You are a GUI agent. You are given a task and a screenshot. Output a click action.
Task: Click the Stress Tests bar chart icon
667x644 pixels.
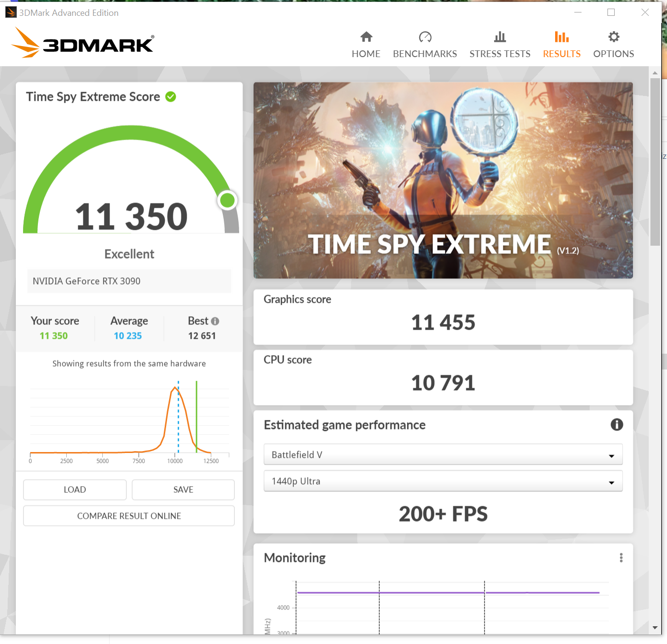point(500,37)
